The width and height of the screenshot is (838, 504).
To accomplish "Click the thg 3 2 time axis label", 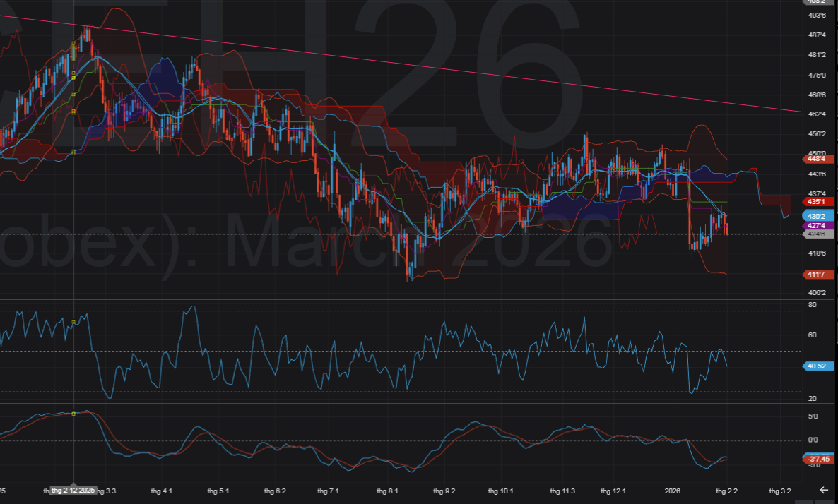I will 779,491.
